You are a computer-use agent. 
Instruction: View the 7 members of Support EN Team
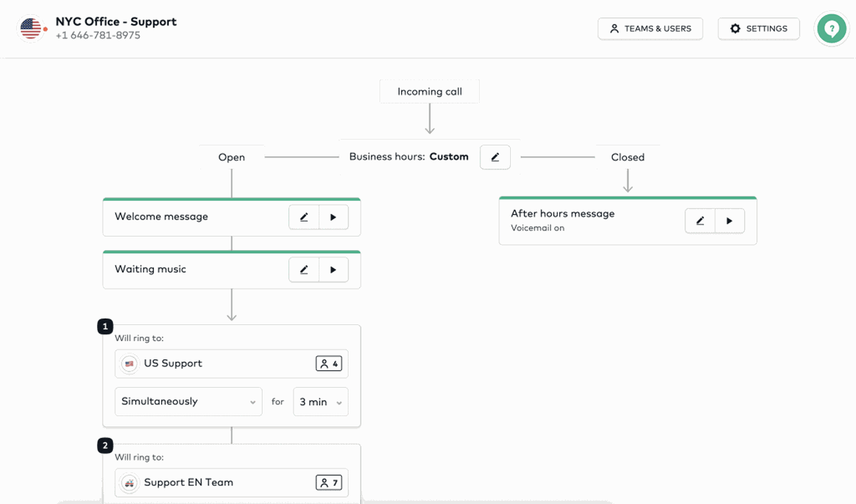coord(328,483)
